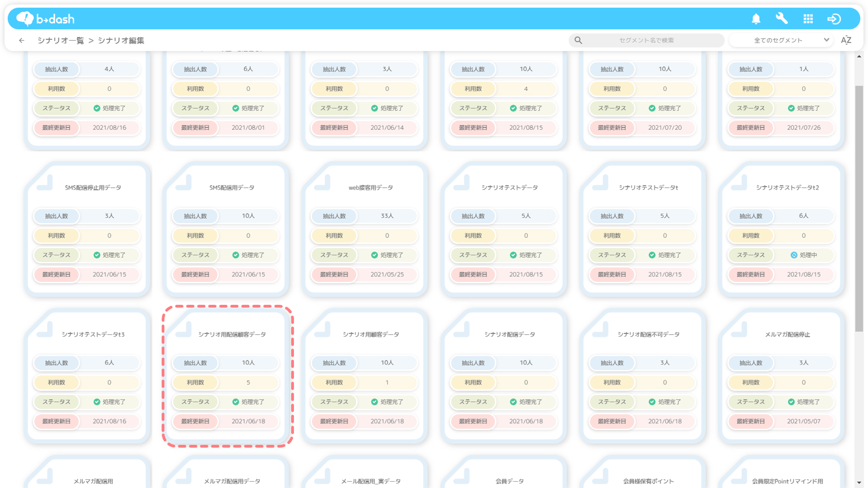Click 処理完了 check icon on SMS配信用データ
Image resolution: width=868 pixels, height=488 pixels.
click(236, 255)
